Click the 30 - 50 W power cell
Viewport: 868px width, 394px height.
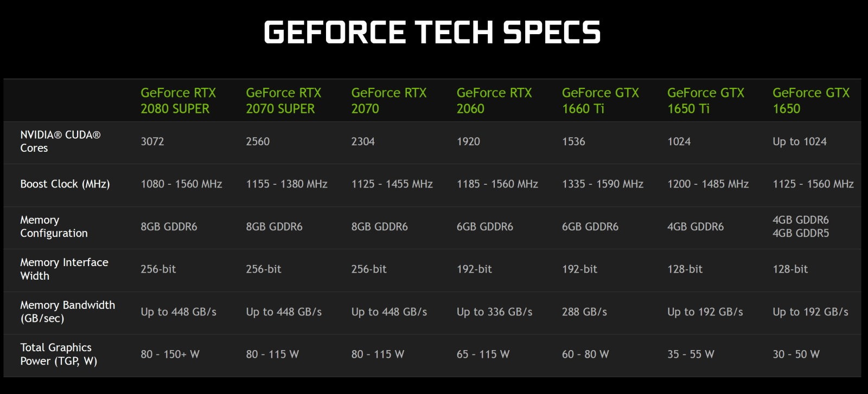pos(796,354)
